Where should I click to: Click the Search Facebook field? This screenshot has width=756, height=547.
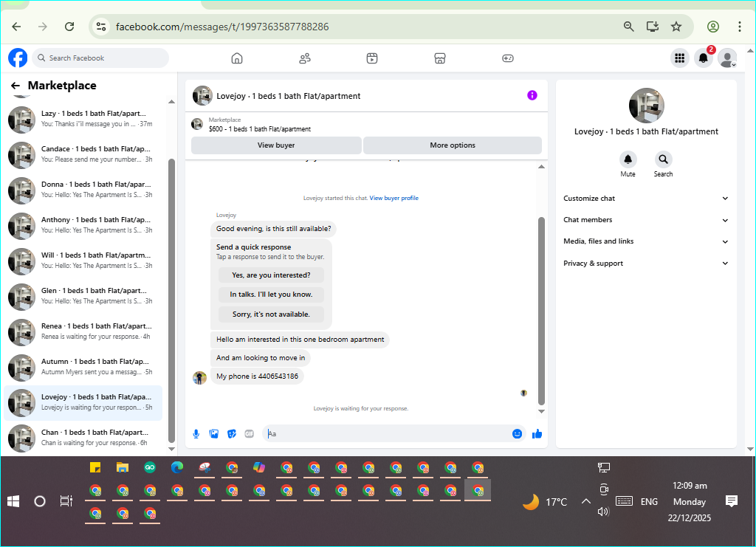[100, 58]
